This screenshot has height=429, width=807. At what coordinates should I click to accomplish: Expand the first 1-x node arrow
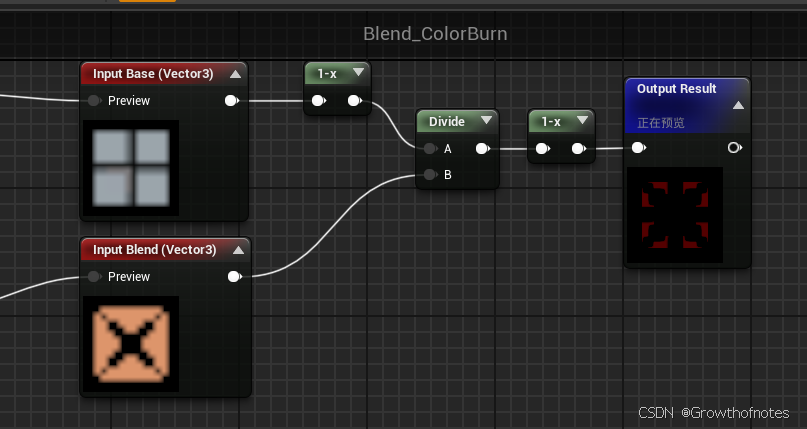pos(358,73)
